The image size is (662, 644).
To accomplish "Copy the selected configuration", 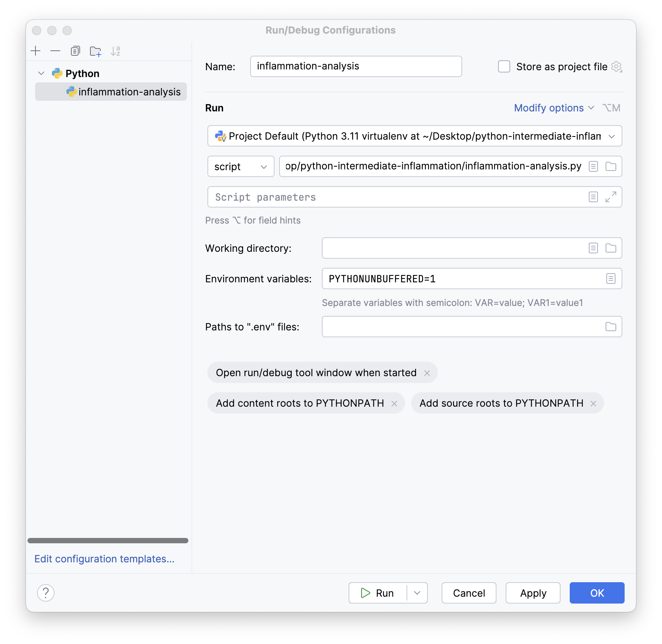I will point(75,51).
